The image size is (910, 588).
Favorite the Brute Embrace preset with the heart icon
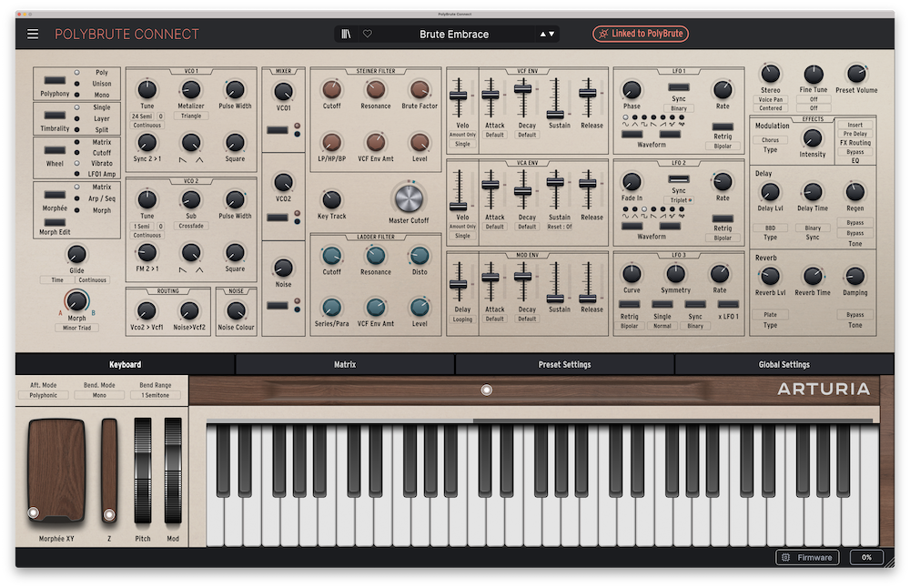pyautogui.click(x=367, y=33)
